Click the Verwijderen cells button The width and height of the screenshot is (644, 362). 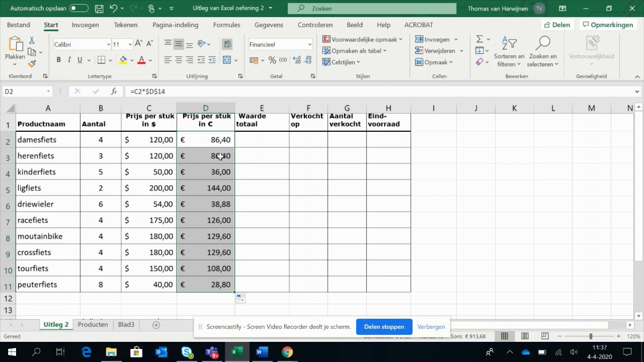tap(435, 51)
